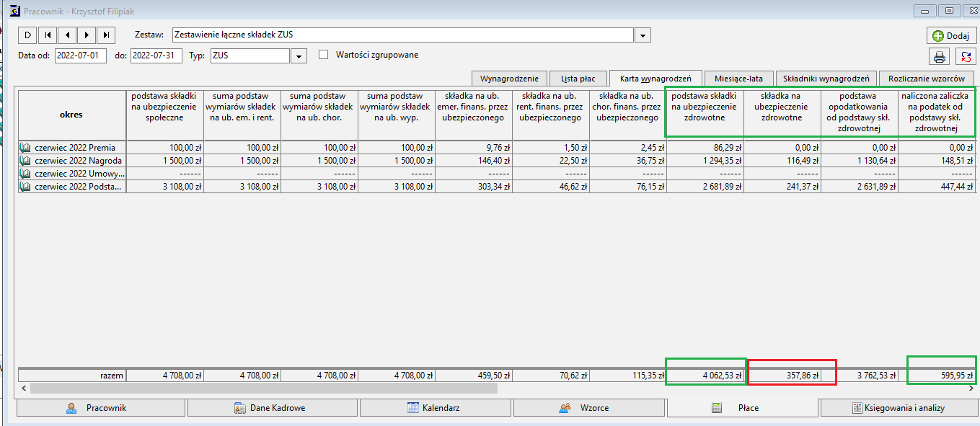Viewport: 980px width, 426px height.
Task: Open the czerwiec 2022 Nagroda row icon
Action: coord(26,161)
